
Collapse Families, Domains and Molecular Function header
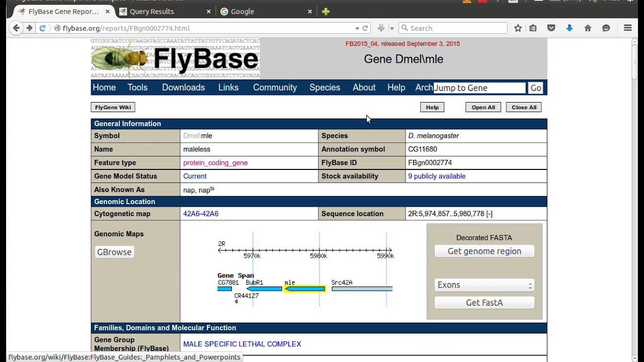click(x=319, y=328)
